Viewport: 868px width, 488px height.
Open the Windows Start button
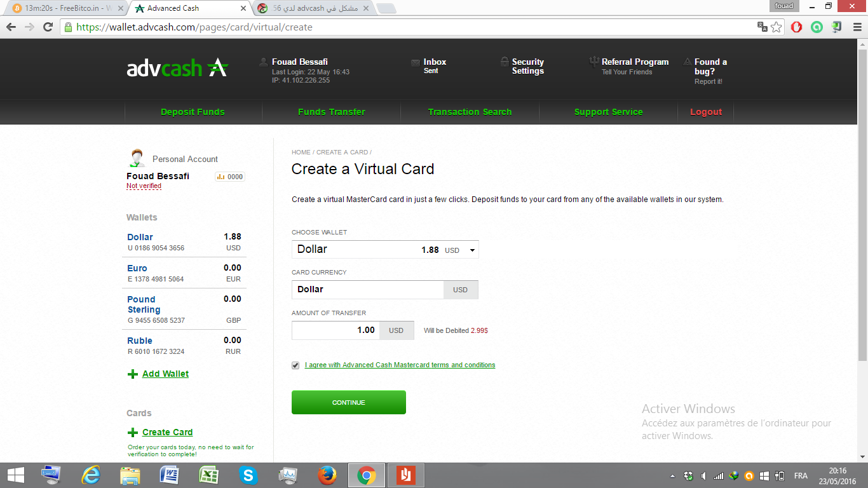[x=15, y=475]
